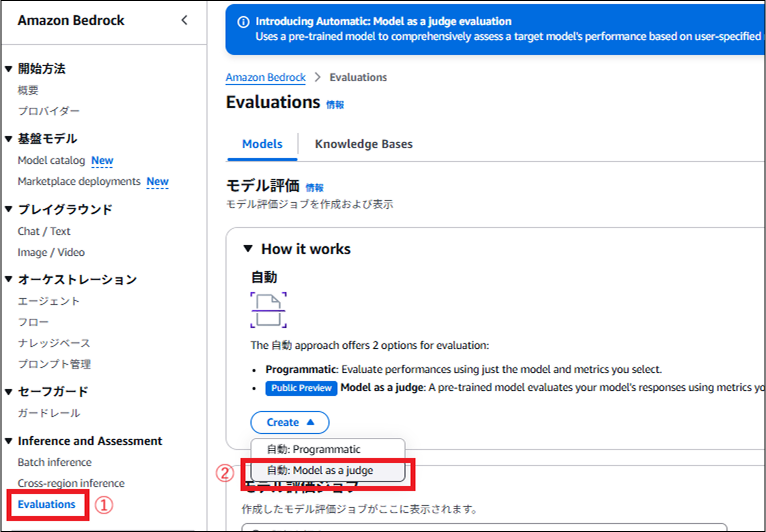Click the bold Model as a judge bullet text

[x=383, y=388]
